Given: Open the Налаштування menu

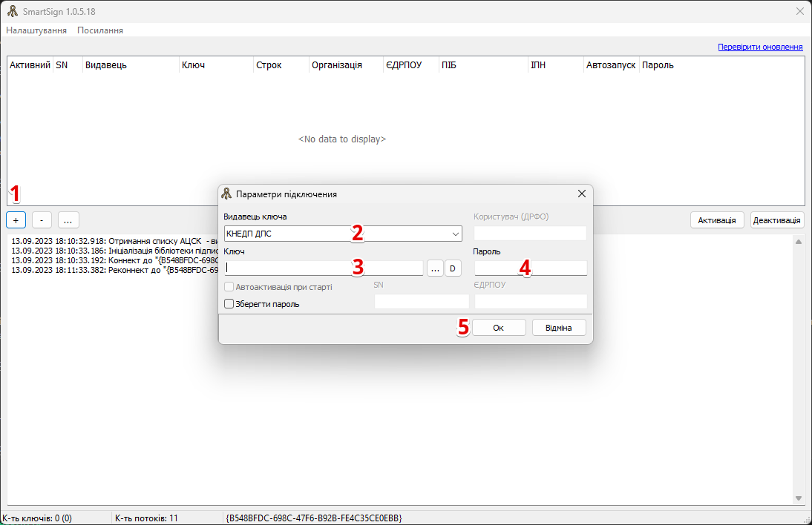Looking at the screenshot, I should pyautogui.click(x=36, y=30).
